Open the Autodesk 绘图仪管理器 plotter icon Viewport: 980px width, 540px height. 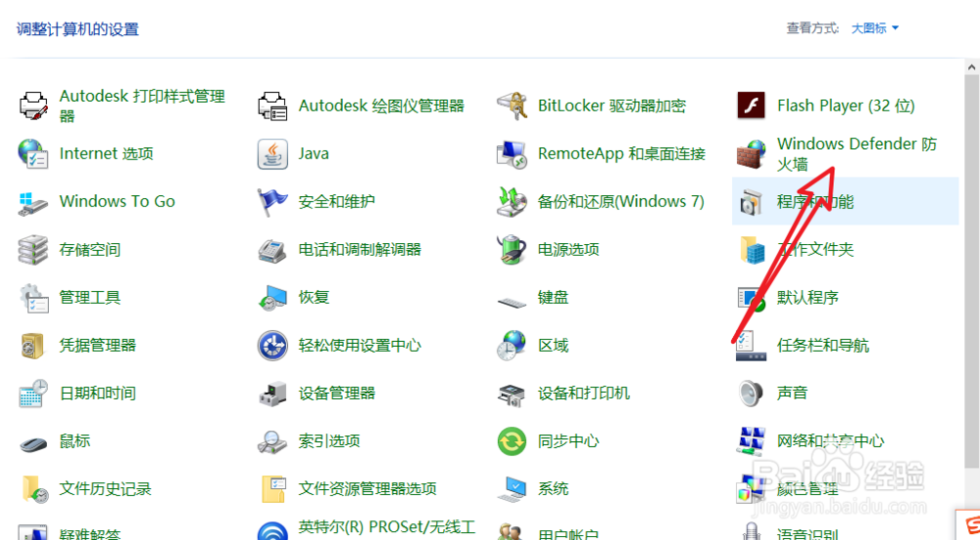272,106
